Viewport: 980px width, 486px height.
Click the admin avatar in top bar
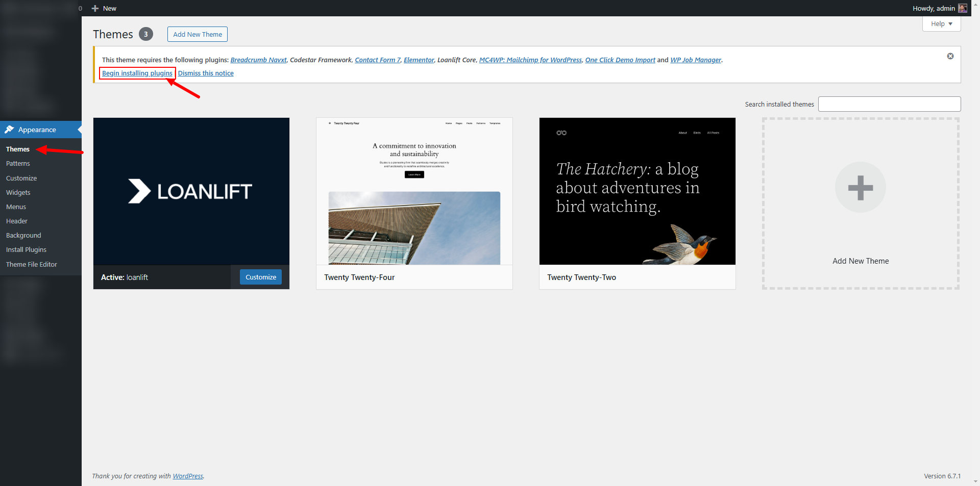click(x=962, y=8)
